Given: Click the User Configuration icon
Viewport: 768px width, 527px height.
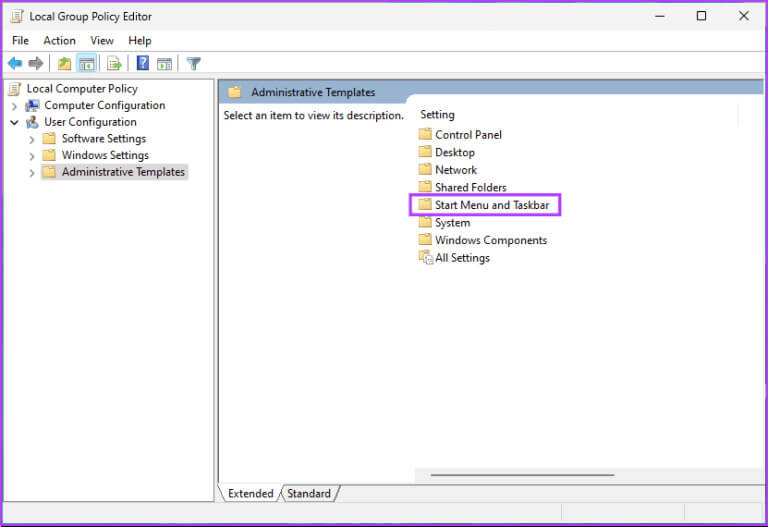Looking at the screenshot, I should [x=32, y=122].
